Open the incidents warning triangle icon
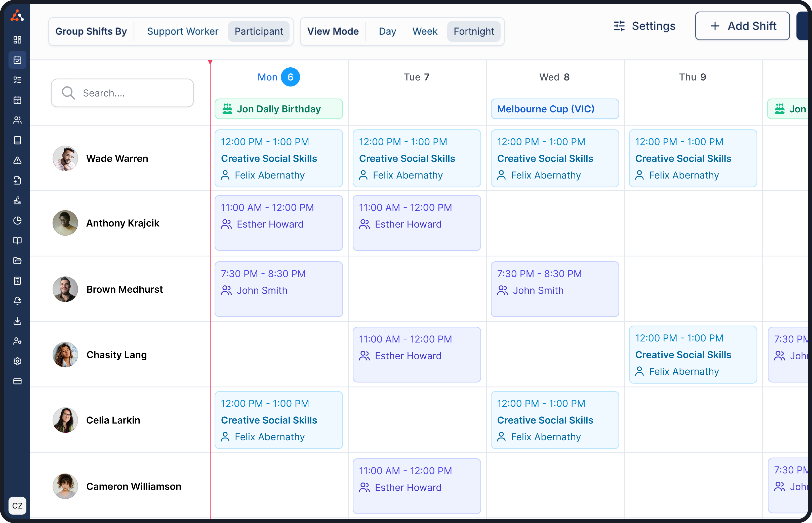The height and width of the screenshot is (523, 812). coord(17,161)
